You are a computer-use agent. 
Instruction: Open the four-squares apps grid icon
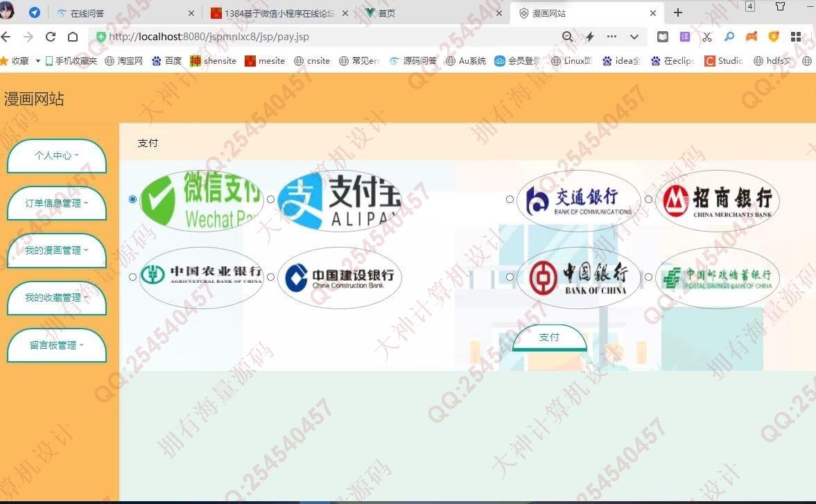click(796, 37)
